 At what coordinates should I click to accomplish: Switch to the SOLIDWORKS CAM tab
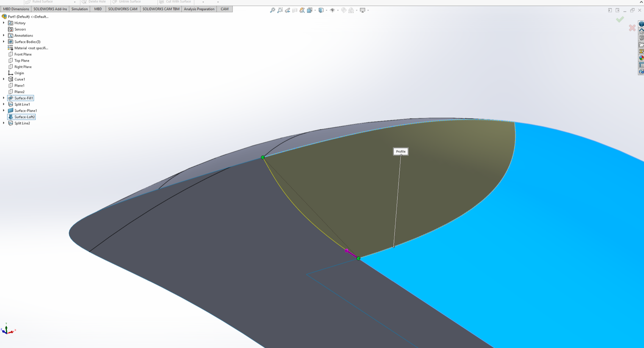(123, 9)
